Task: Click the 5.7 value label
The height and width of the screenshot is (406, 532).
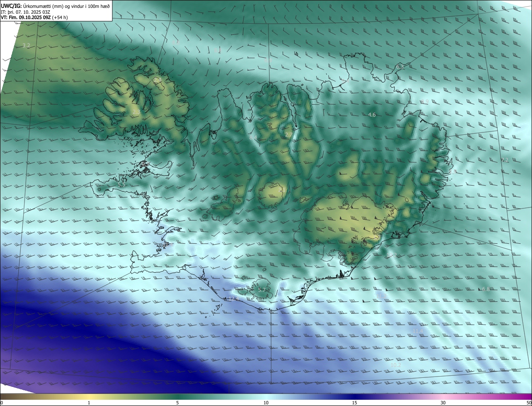Action: (262, 290)
